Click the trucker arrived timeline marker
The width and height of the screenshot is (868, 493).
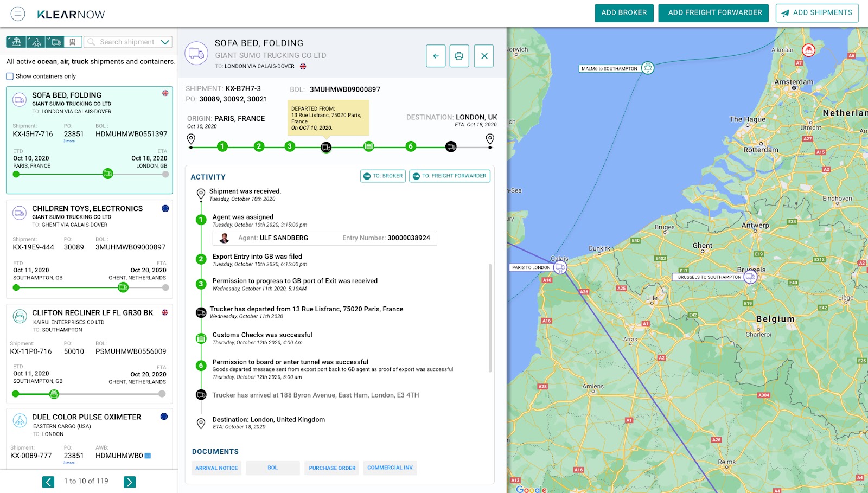(451, 146)
